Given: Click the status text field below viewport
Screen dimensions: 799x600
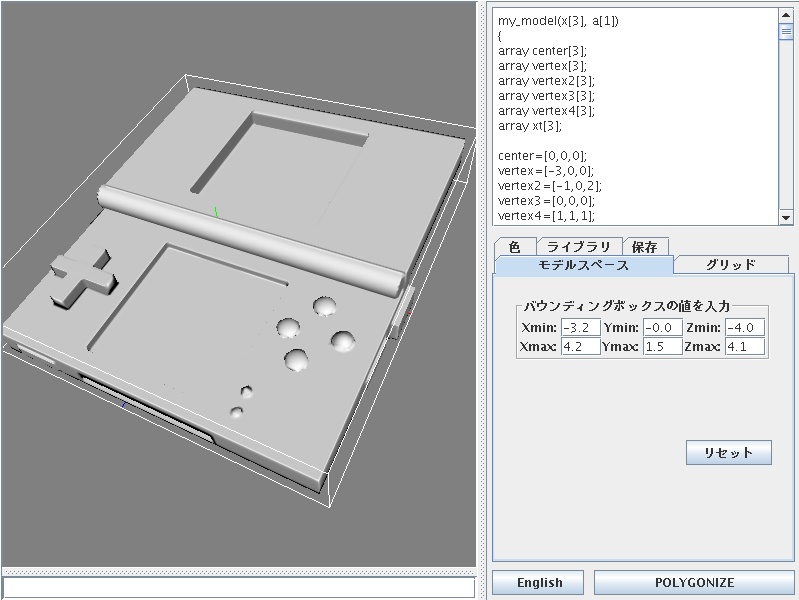Looking at the screenshot, I should 238,588.
